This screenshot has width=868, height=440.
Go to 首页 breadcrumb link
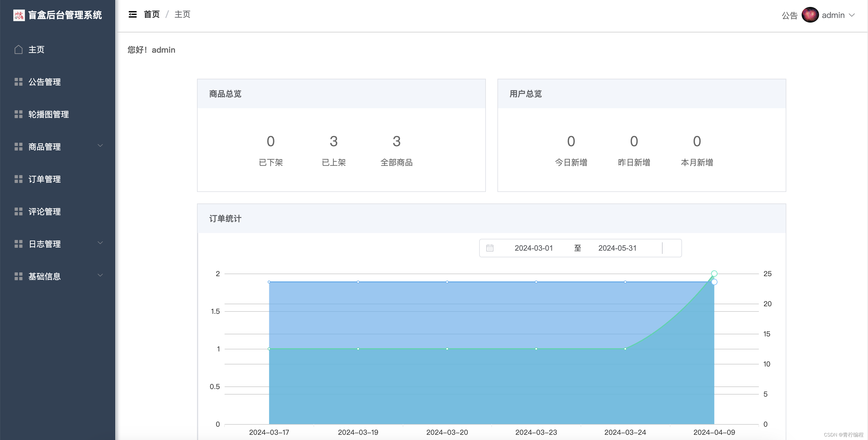tap(152, 14)
